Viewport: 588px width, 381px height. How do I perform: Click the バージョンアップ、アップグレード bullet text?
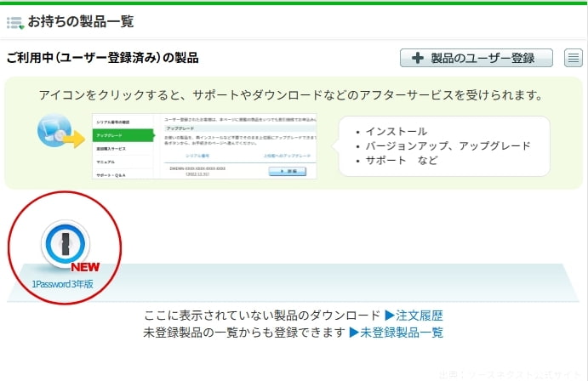pos(448,145)
